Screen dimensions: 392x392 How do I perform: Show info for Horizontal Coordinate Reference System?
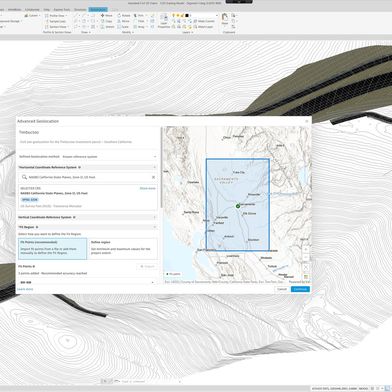pos(79,167)
